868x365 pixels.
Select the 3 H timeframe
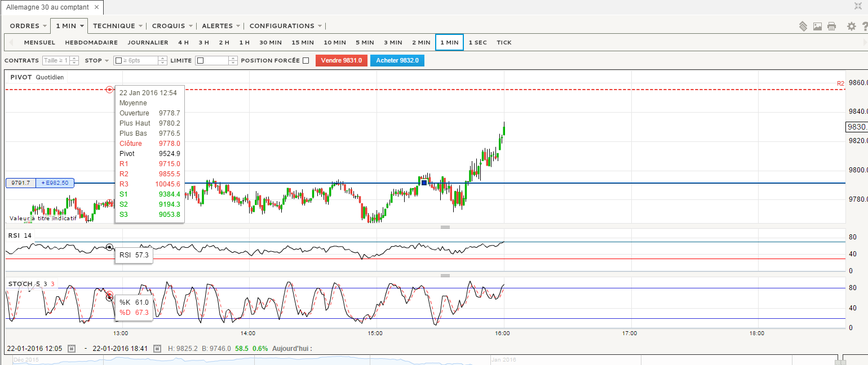203,42
